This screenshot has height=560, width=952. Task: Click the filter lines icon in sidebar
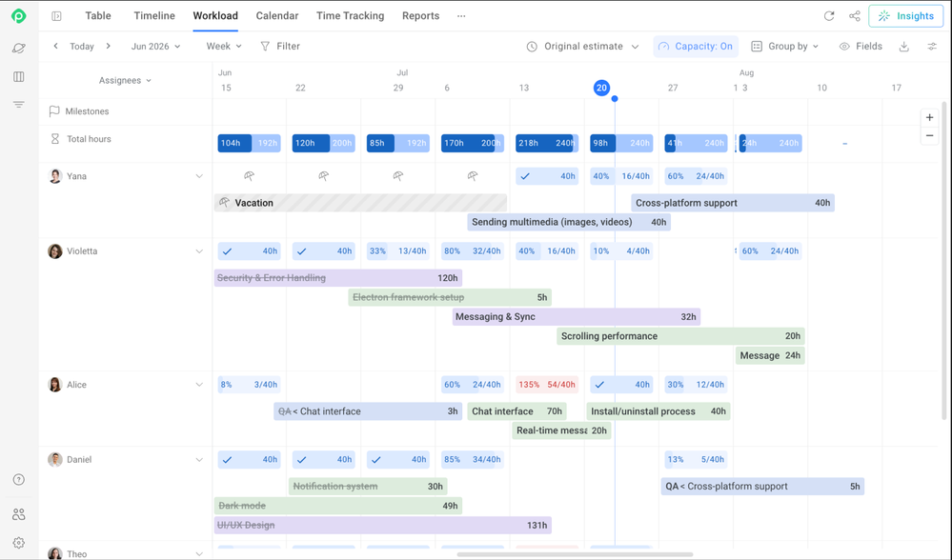[19, 105]
